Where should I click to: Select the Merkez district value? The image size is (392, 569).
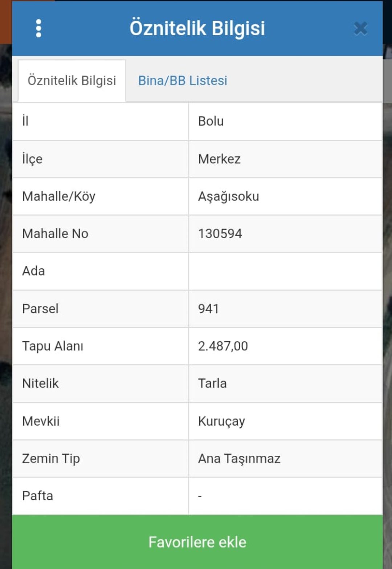219,159
